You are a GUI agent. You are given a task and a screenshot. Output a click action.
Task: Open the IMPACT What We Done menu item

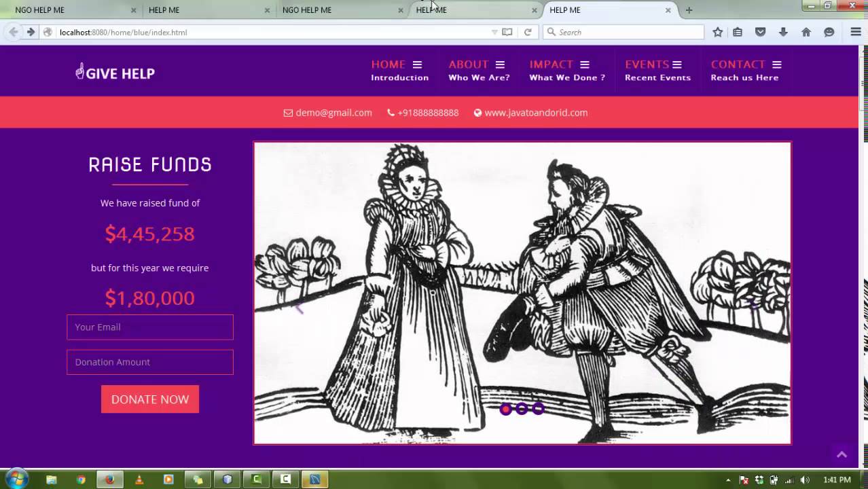pyautogui.click(x=567, y=71)
